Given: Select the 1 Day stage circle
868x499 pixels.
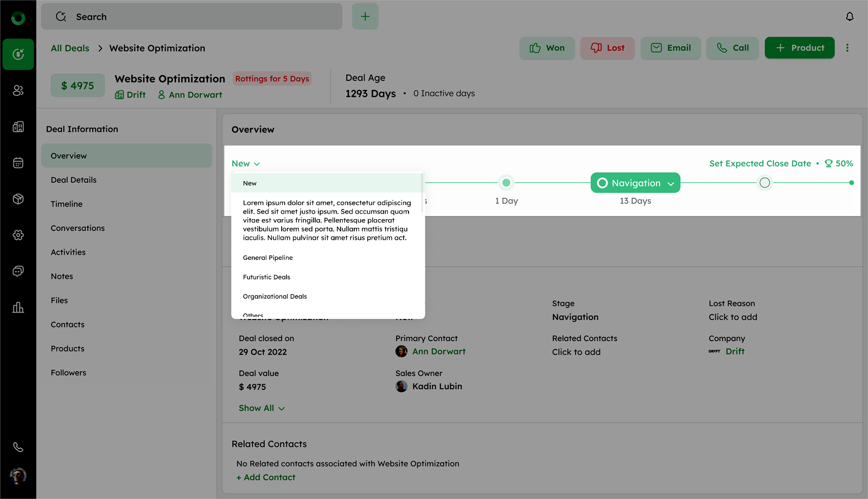Looking at the screenshot, I should point(506,183).
